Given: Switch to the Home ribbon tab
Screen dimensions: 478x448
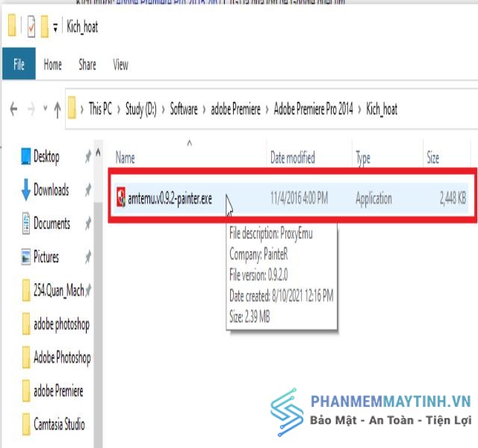Looking at the screenshot, I should click(x=52, y=65).
